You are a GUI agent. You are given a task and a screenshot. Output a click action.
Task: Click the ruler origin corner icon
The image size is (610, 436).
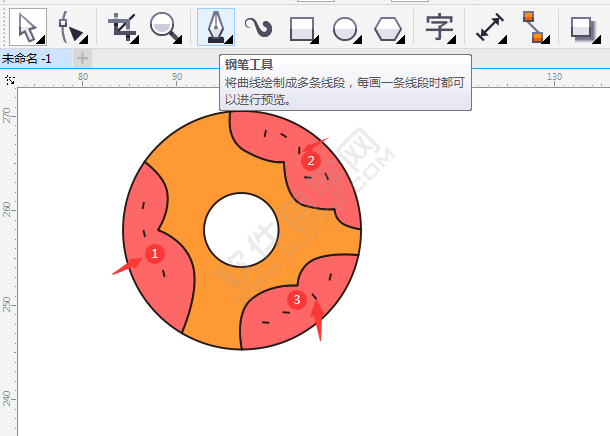(9, 79)
